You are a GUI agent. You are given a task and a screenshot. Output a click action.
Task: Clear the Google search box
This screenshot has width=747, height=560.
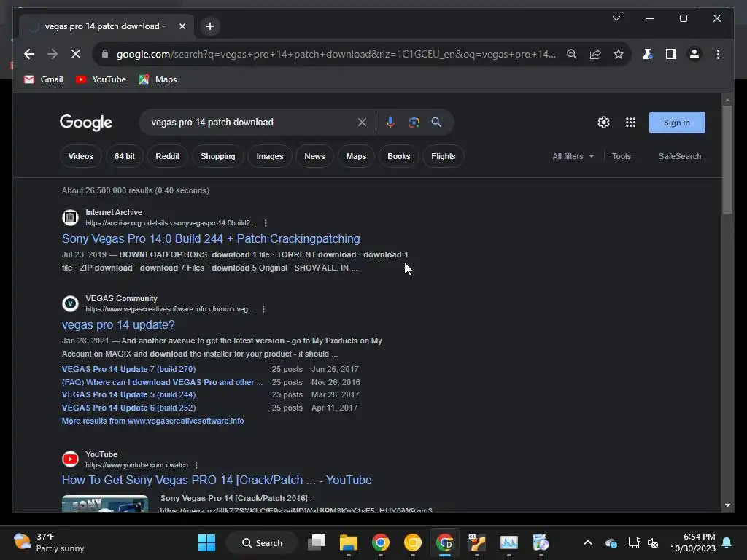pos(362,122)
